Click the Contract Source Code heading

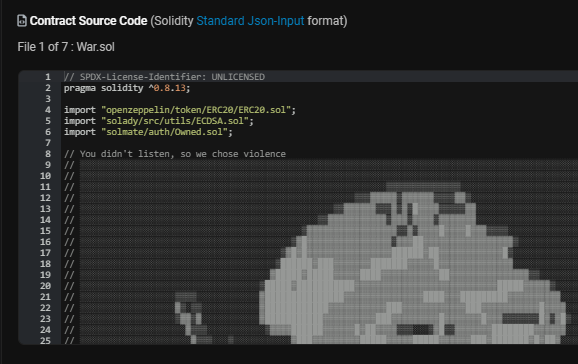pyautogui.click(x=88, y=21)
